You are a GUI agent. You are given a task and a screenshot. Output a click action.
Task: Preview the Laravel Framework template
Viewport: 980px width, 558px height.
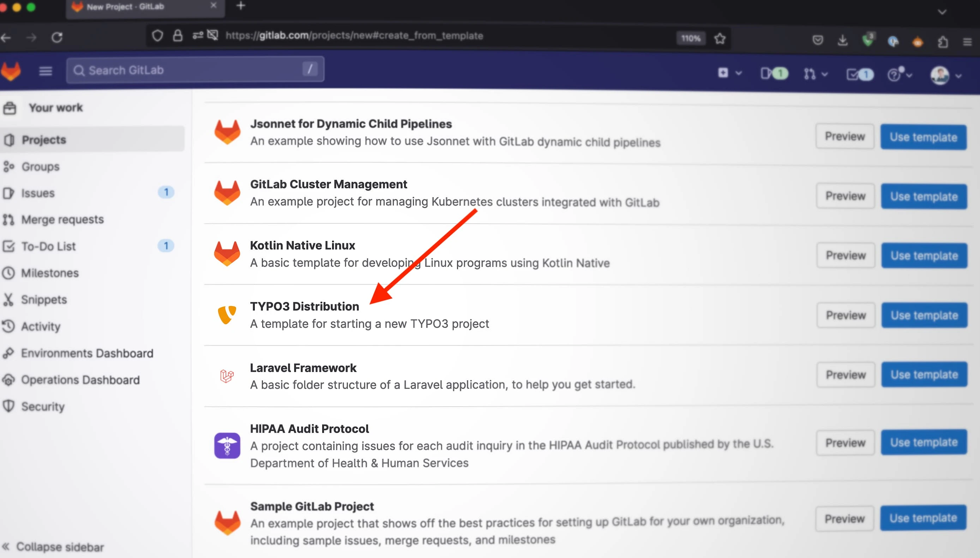846,375
